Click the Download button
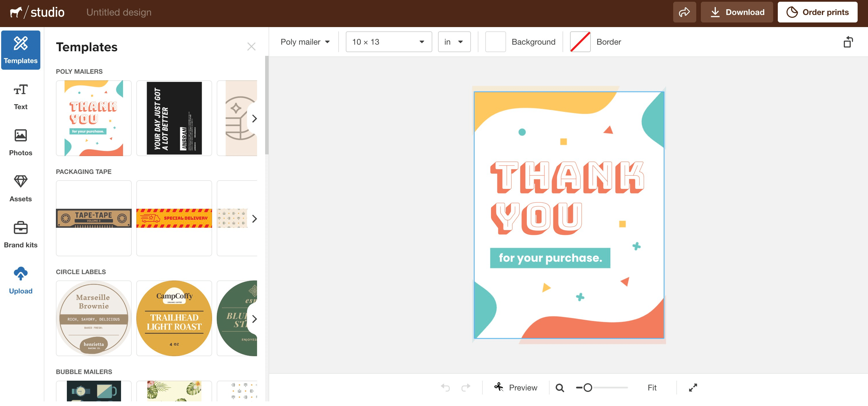Screen dimensions: 868x406 click(x=736, y=12)
